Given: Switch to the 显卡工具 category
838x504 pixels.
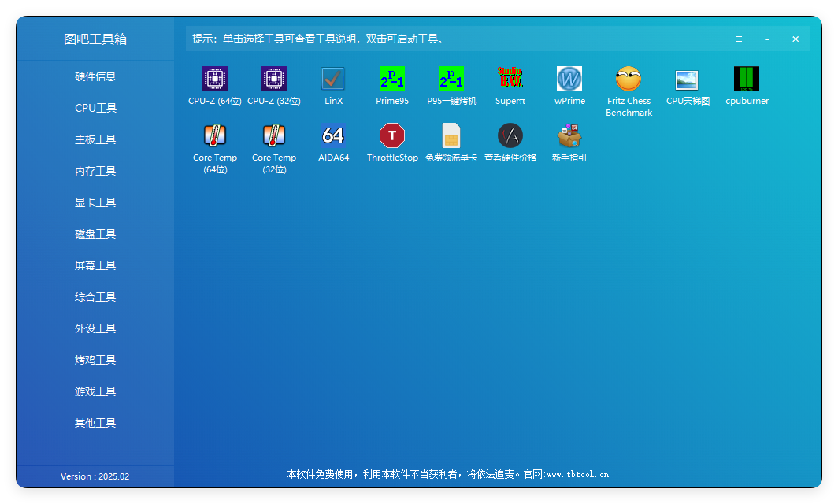Looking at the screenshot, I should [x=95, y=202].
